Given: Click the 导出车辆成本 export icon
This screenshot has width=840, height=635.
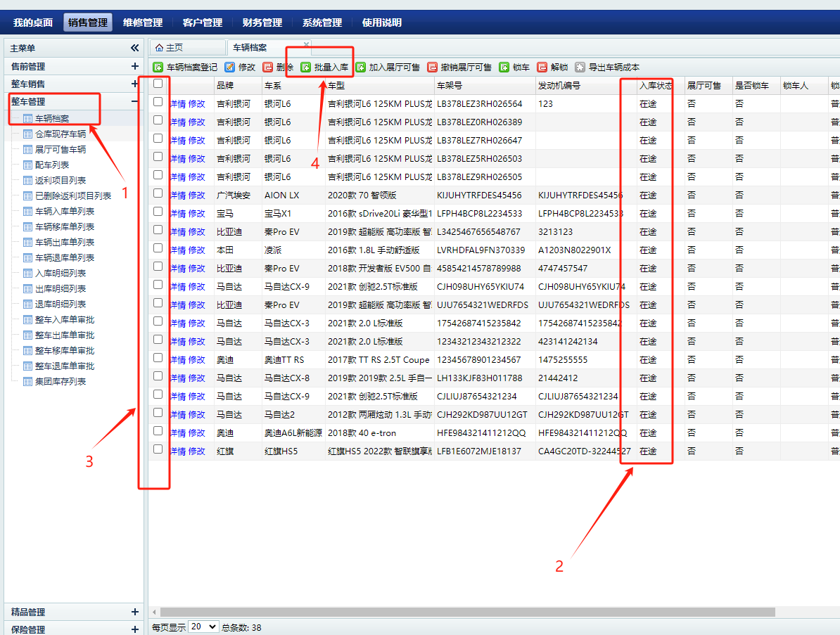Looking at the screenshot, I should point(580,68).
